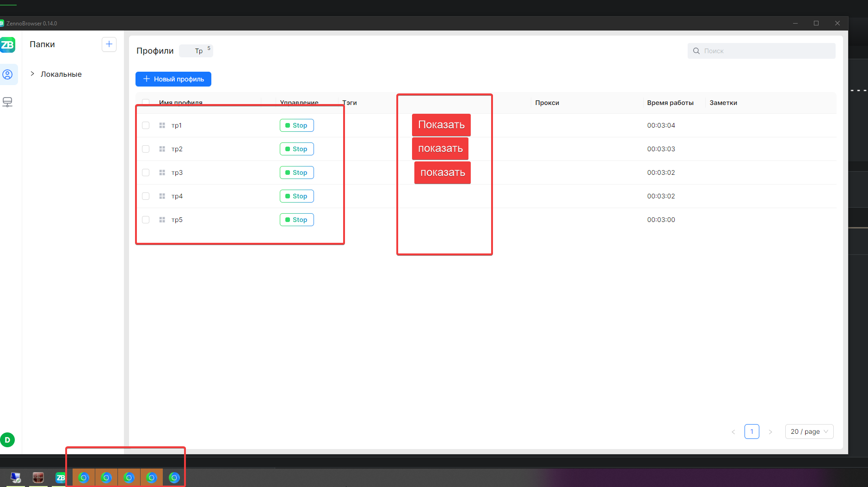The height and width of the screenshot is (487, 868).
Task: Click the profile name тр5
Action: (177, 220)
